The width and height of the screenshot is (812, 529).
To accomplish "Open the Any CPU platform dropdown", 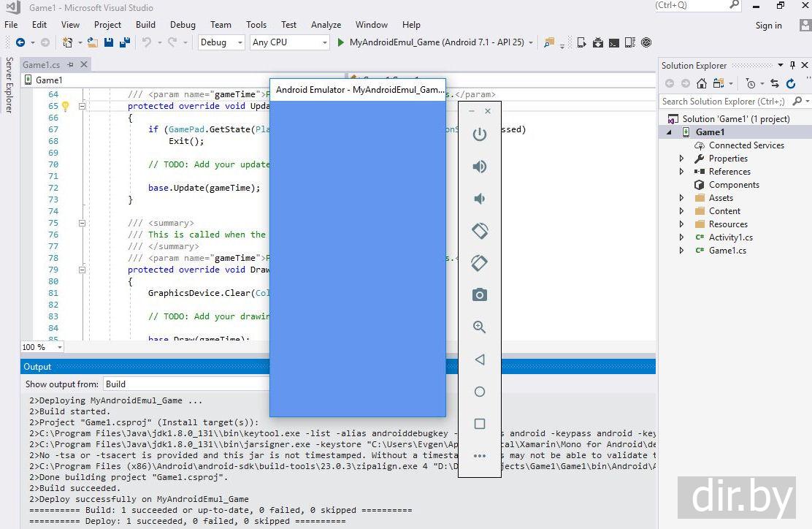I will (325, 42).
